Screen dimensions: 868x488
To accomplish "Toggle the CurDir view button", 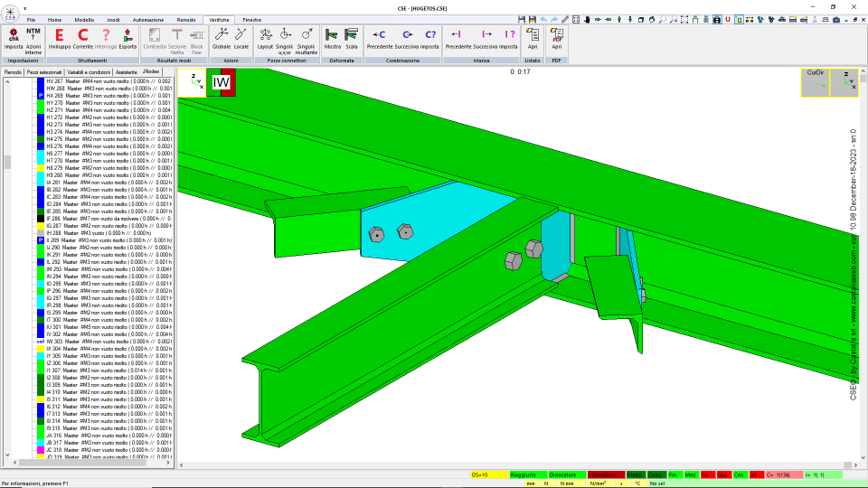I will pyautogui.click(x=815, y=82).
